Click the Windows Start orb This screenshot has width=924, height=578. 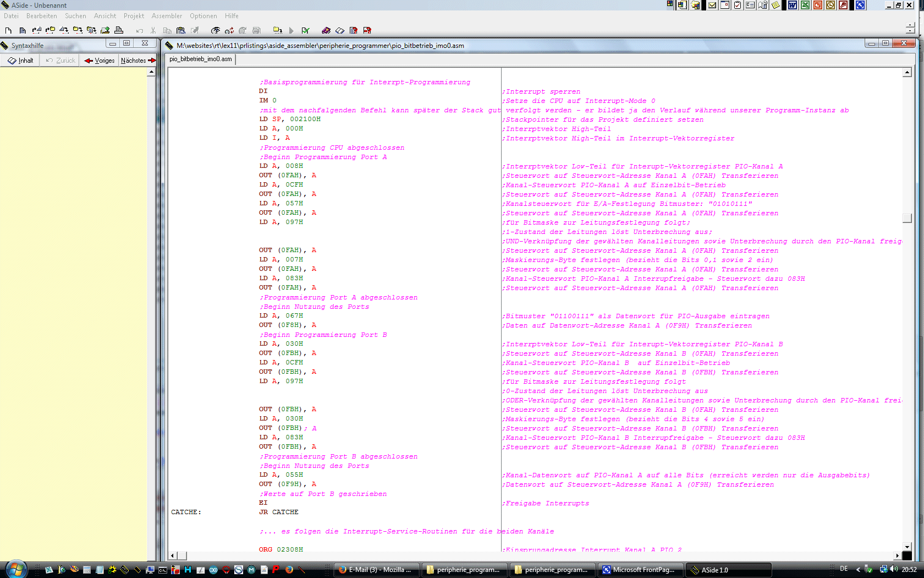[15, 569]
